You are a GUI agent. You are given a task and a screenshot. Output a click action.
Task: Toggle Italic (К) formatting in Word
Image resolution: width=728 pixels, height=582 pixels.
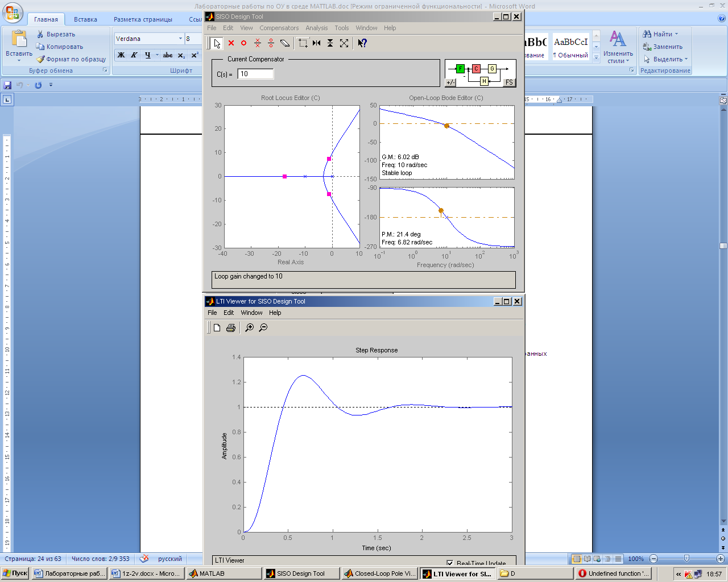pos(134,55)
